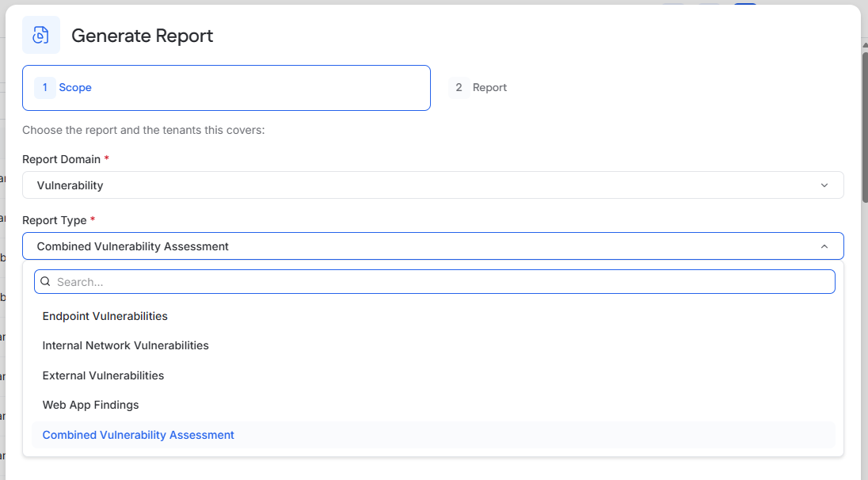The width and height of the screenshot is (868, 480).
Task: Select Web App Findings report type
Action: pos(433,405)
